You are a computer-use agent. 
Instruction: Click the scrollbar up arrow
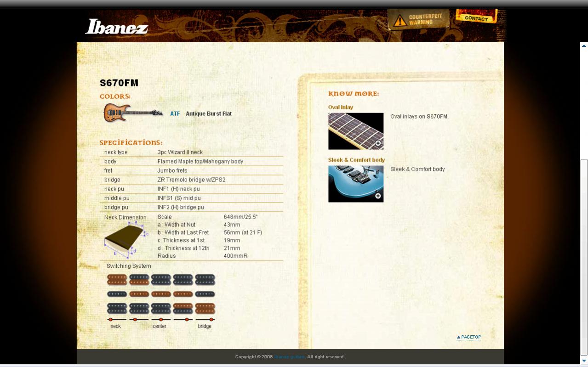(584, 45)
